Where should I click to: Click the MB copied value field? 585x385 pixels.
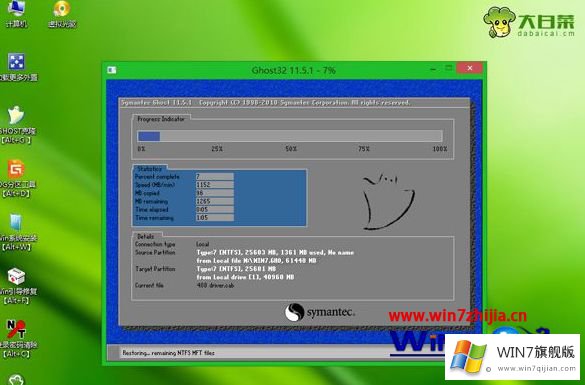[x=215, y=193]
